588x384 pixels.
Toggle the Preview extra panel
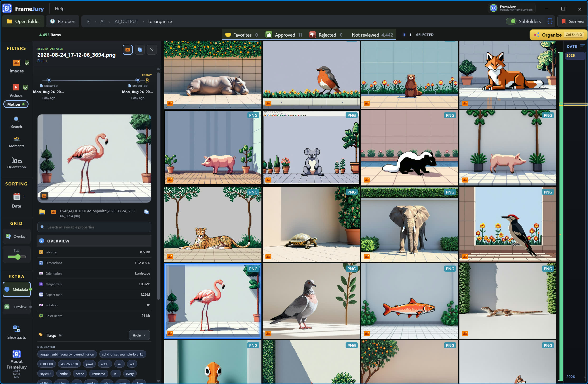click(17, 307)
